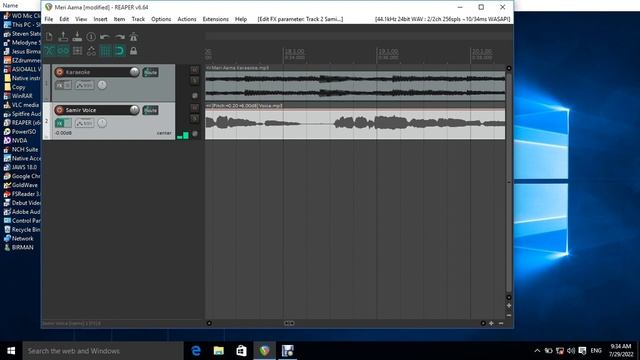Zoom out horizontally with minus button
This screenshot has width=640, height=360.
(501, 323)
